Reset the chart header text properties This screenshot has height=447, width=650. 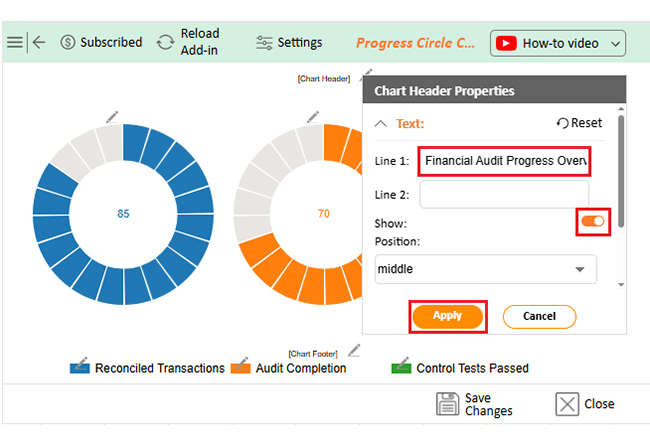point(580,123)
